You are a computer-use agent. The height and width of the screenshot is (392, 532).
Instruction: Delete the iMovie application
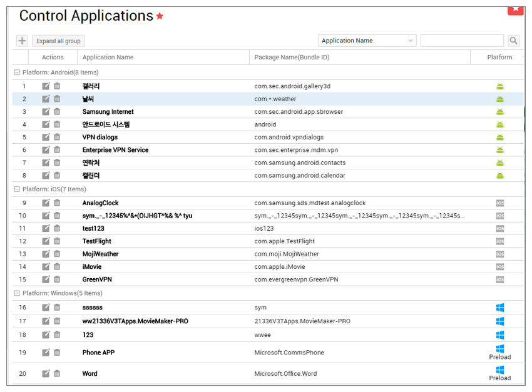(57, 266)
